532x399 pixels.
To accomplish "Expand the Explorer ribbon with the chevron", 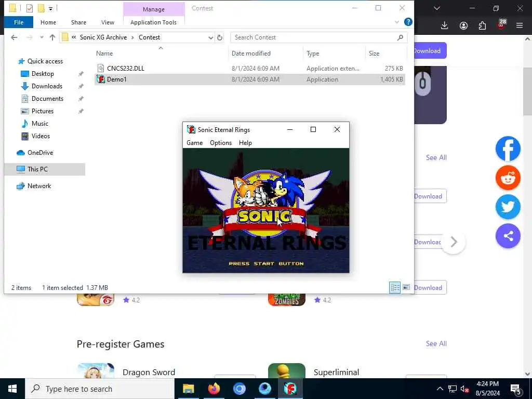I will pos(396,22).
